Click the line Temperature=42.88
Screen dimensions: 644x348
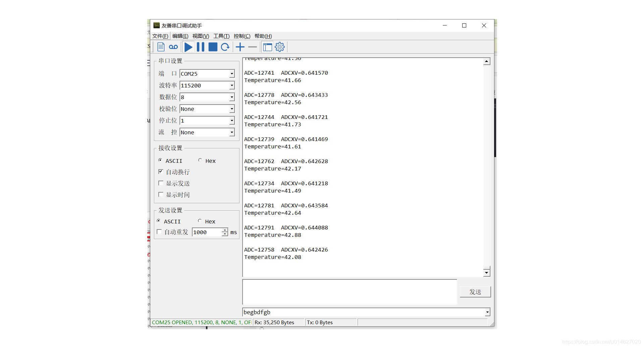[273, 235]
